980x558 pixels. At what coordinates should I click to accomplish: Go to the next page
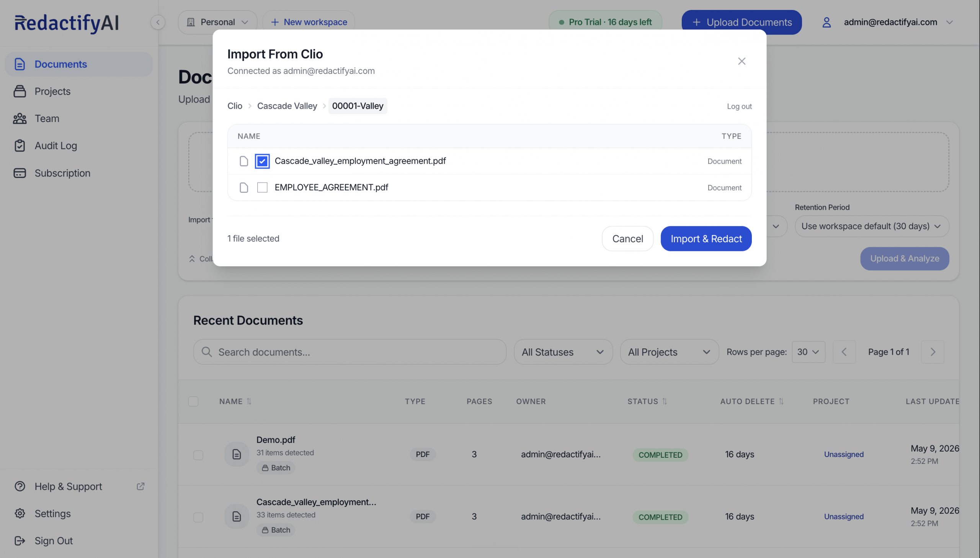(933, 352)
